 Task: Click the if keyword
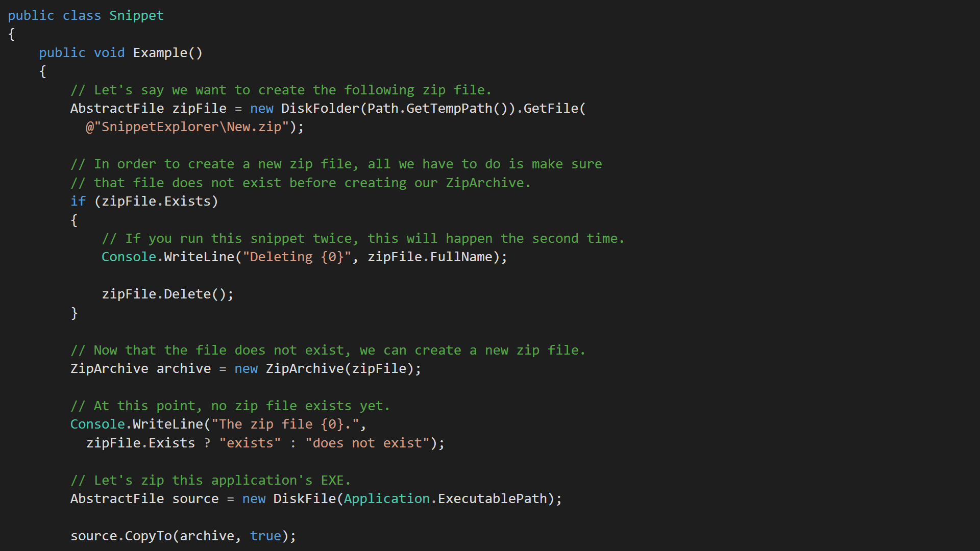78,202
